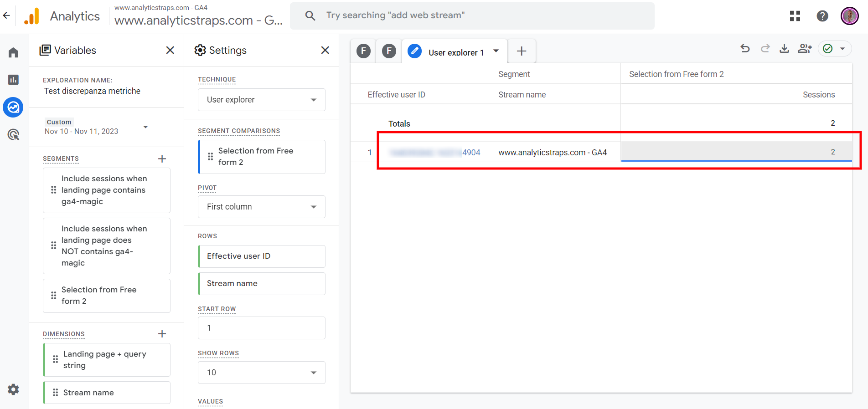Screen dimensions: 868x409
Task: Open the Home icon in left sidebar
Action: [13, 53]
